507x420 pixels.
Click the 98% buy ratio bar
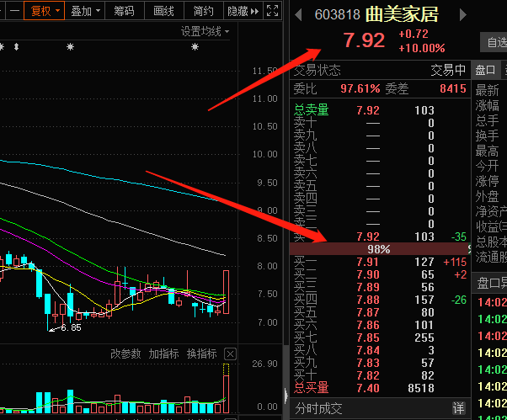click(x=380, y=249)
